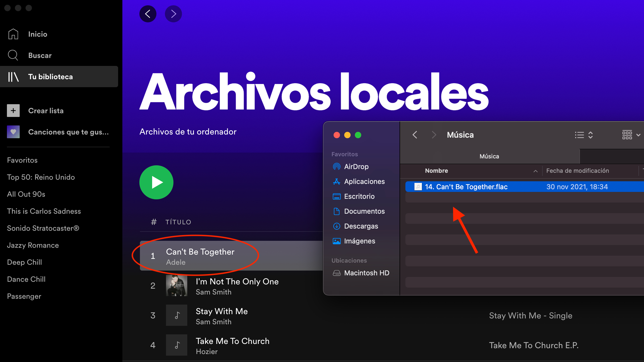Click the Crear lista plus icon
Image resolution: width=644 pixels, height=362 pixels.
coord(13,111)
